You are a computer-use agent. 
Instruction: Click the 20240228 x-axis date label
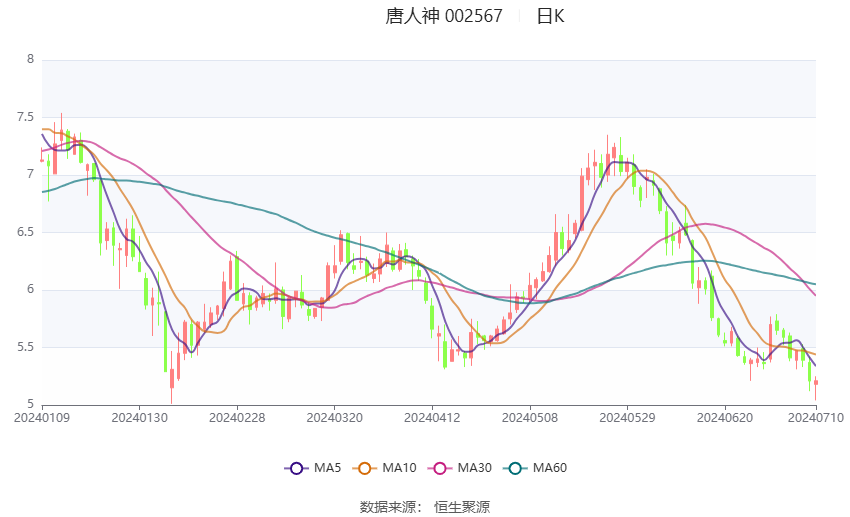pos(236,417)
